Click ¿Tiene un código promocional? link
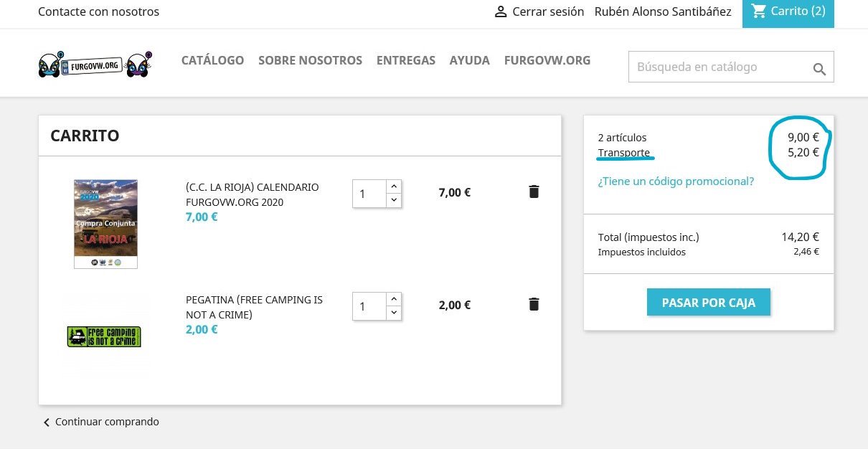The image size is (868, 449). [x=676, y=181]
